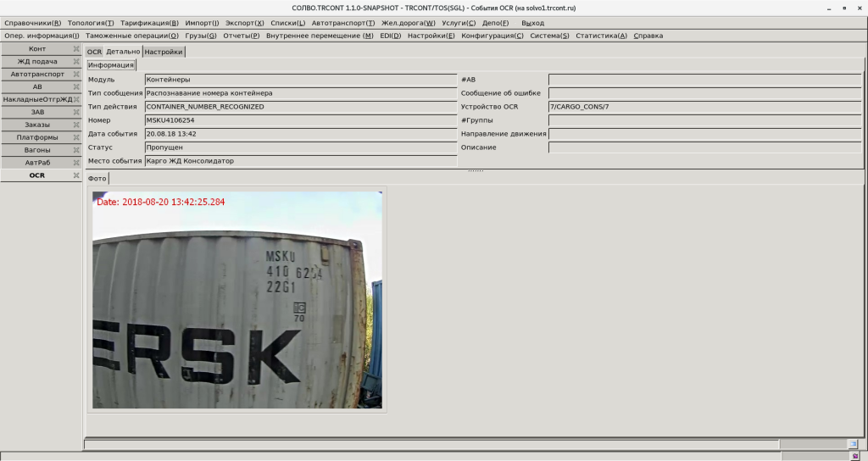Screen dimensions: 868x461
Task: Open the Депо menu
Action: pyautogui.click(x=495, y=23)
